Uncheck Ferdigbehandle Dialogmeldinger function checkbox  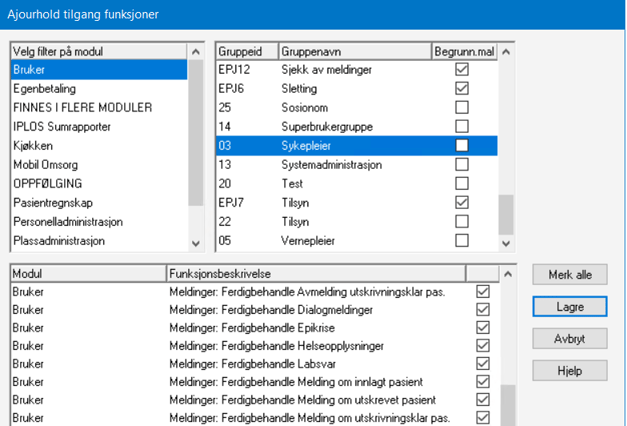pyautogui.click(x=484, y=309)
